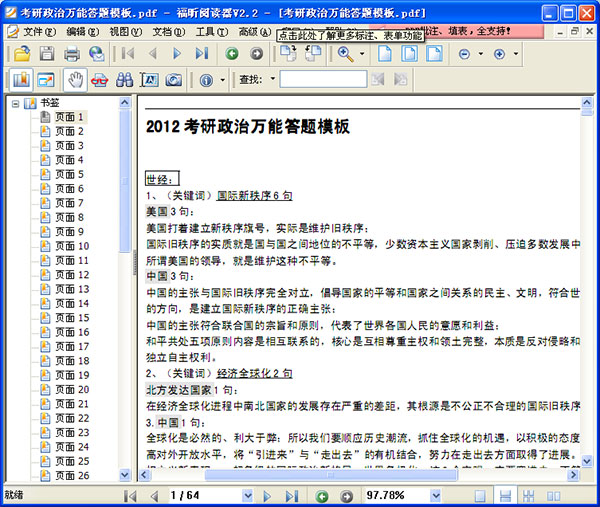This screenshot has width=600, height=507.
Task: Click inside the 查找 search field
Action: coord(323,79)
